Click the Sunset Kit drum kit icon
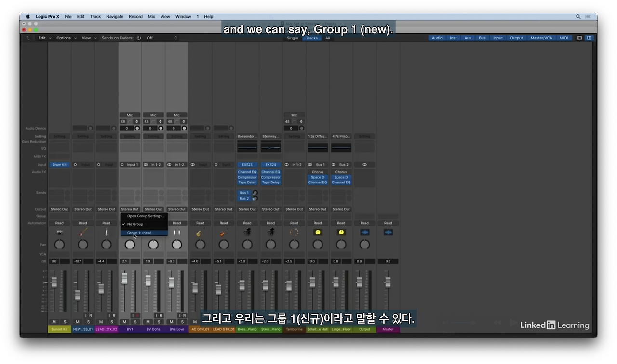Viewport: 617px width, 364px height. click(x=59, y=233)
